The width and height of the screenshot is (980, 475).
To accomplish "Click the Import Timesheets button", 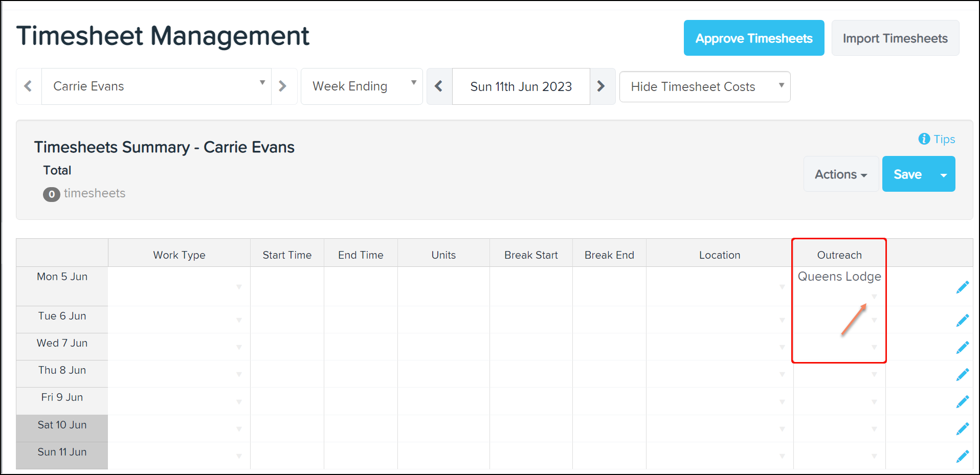I will [x=895, y=38].
